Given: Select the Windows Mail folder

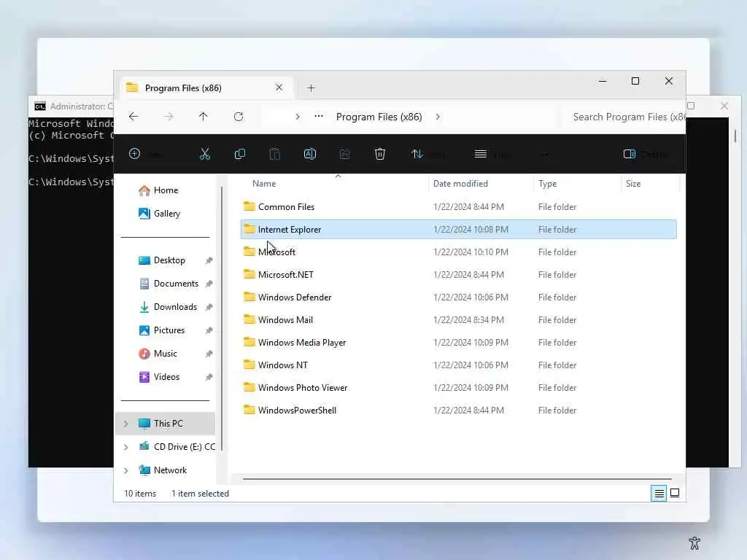Looking at the screenshot, I should (x=459, y=319).
